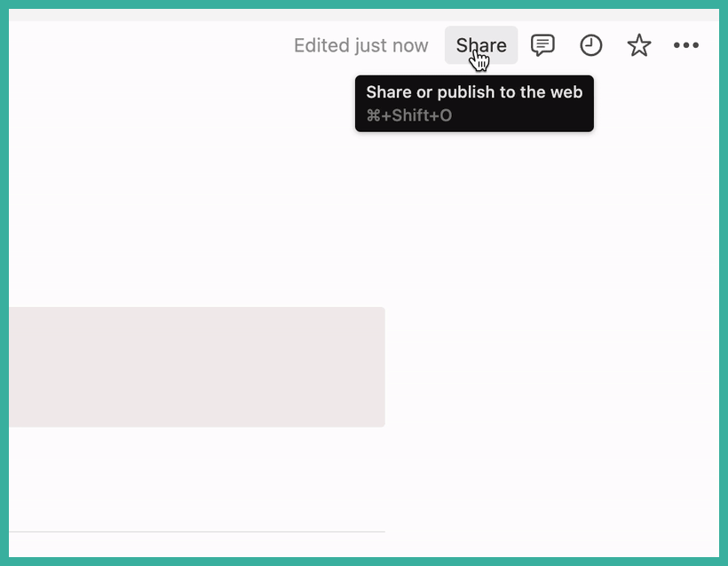Click the horizontal divider line below the block

point(197,531)
